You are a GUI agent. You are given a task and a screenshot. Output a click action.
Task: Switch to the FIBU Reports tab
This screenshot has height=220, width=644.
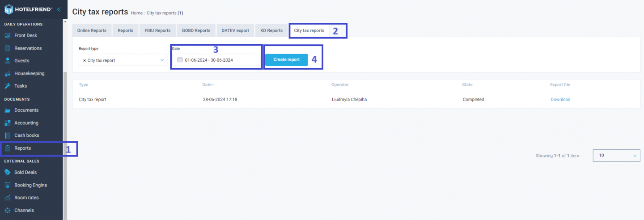[x=157, y=30]
